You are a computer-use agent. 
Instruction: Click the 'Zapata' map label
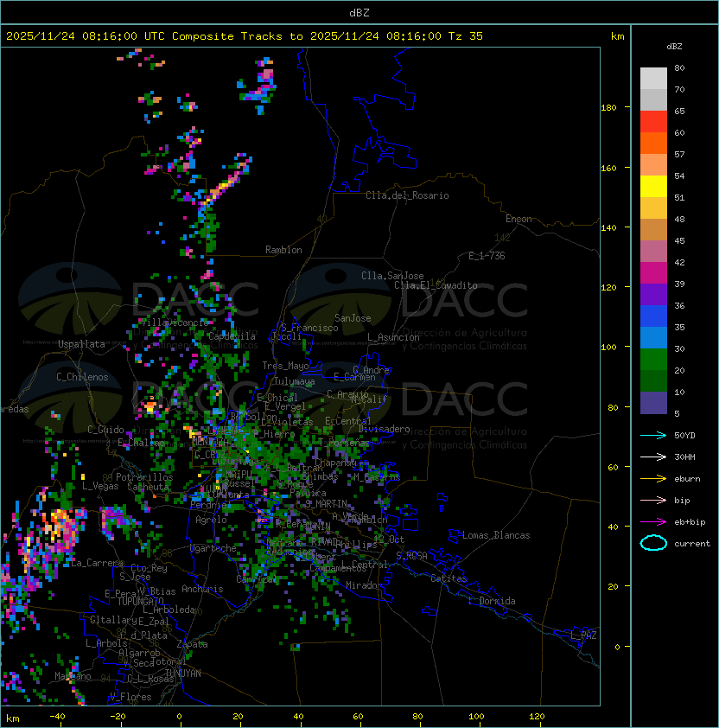(192, 644)
